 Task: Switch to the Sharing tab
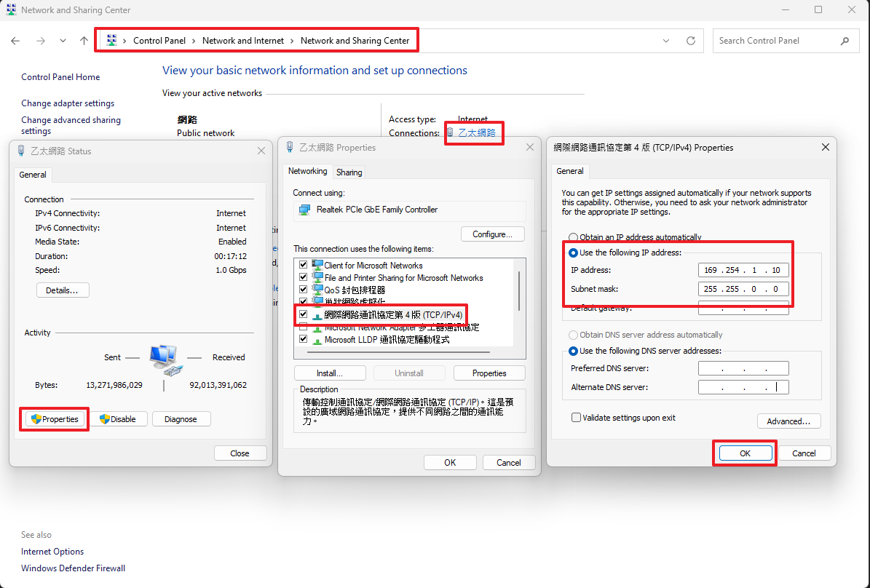[x=349, y=172]
